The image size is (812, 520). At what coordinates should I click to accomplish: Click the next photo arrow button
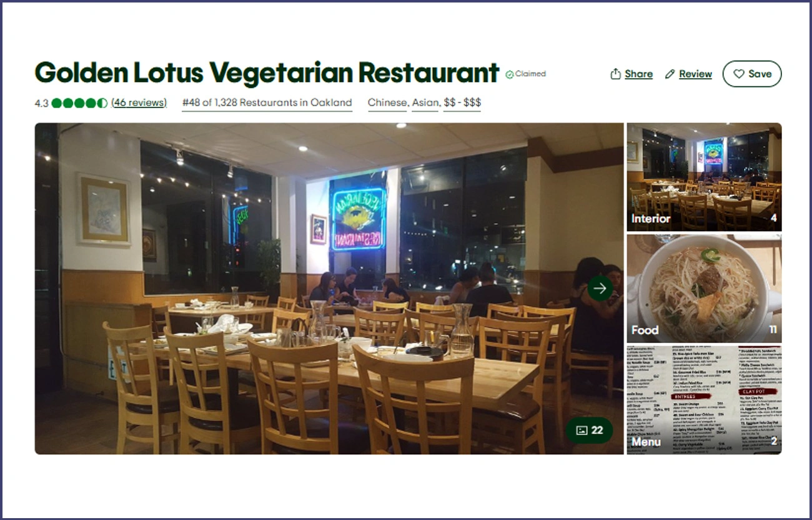(x=600, y=288)
